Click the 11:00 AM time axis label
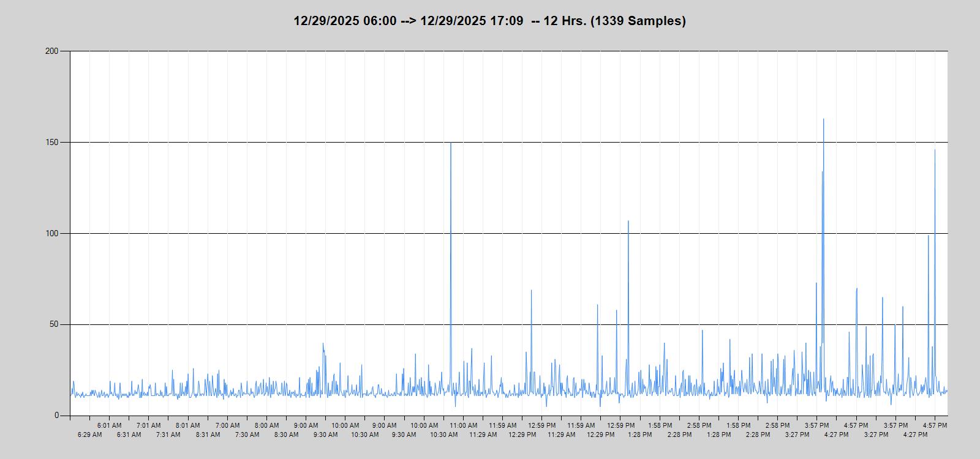Screen dimensions: 980x459 click(x=464, y=425)
